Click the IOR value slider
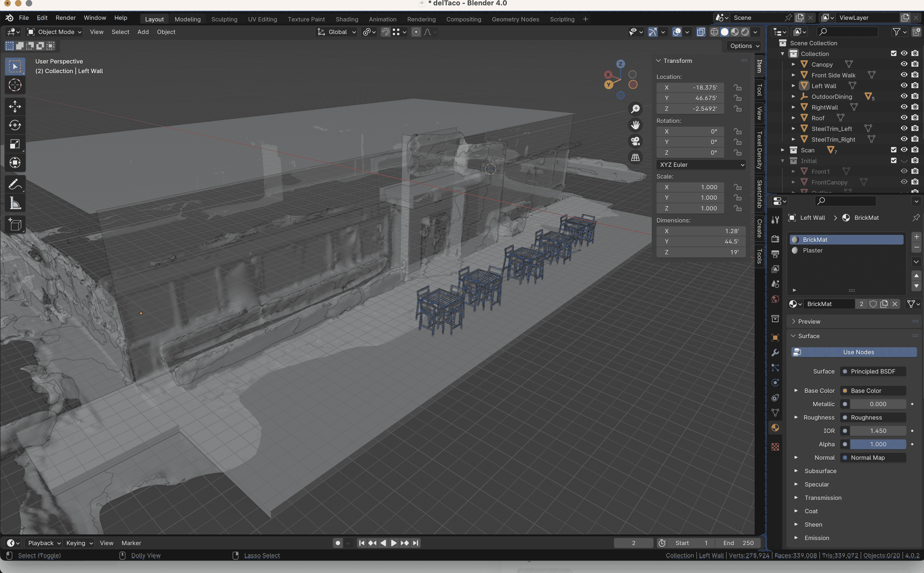 coord(878,431)
